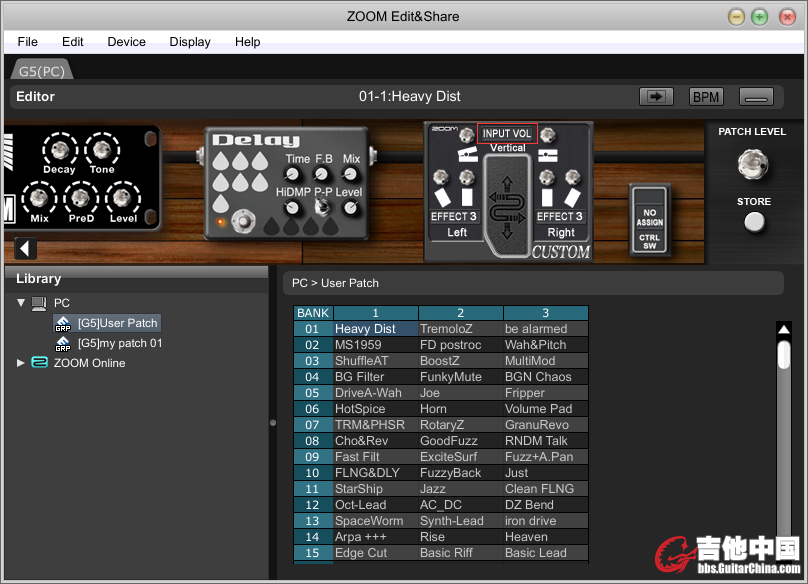Click the dash button beside BPM
The width and height of the screenshot is (808, 584).
pos(756,96)
